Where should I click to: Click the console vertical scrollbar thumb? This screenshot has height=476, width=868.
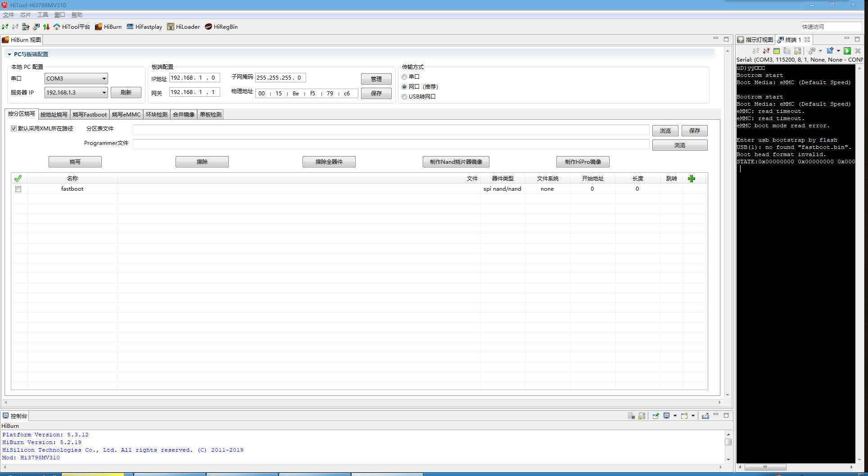pyautogui.click(x=728, y=442)
